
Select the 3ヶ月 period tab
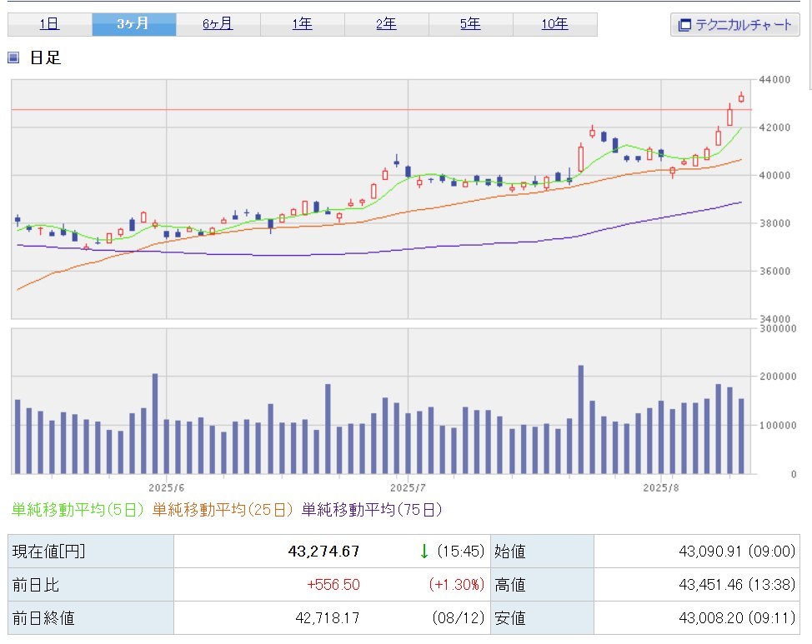133,24
